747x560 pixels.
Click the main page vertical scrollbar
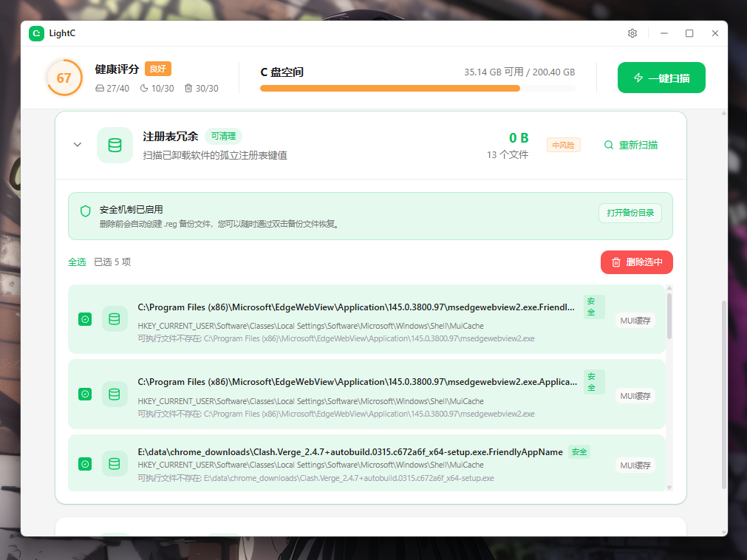(723, 395)
